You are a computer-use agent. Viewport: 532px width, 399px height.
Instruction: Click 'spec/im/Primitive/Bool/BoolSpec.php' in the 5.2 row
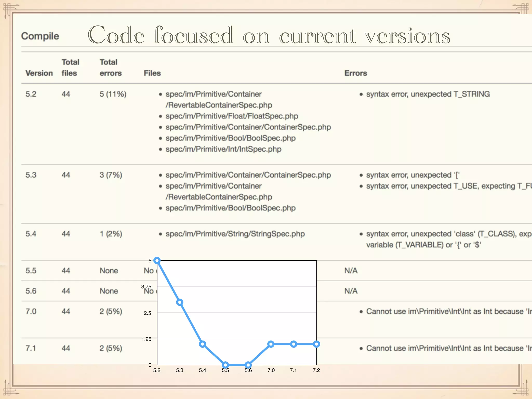tap(230, 138)
